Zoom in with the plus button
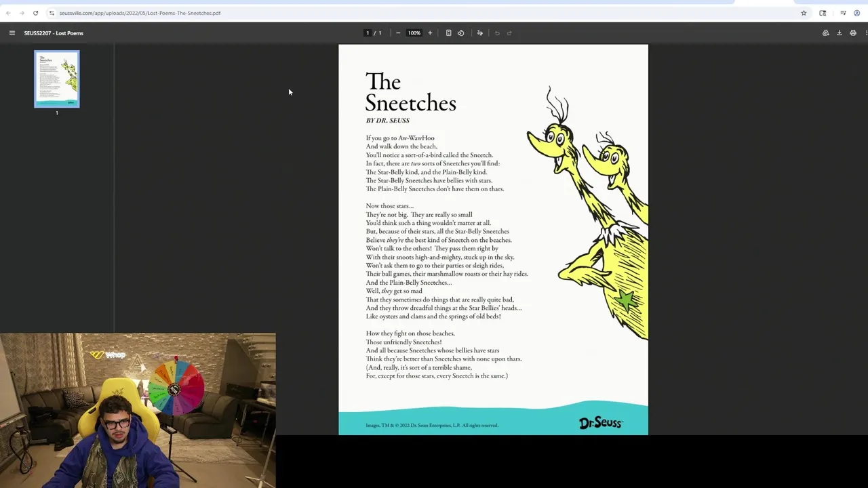This screenshot has height=488, width=868. [x=430, y=33]
